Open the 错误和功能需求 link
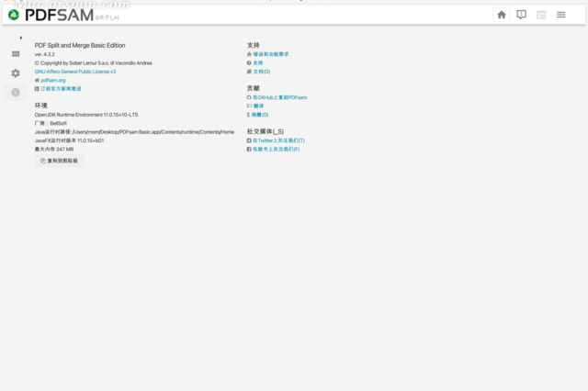The width and height of the screenshot is (588, 391). (271, 54)
